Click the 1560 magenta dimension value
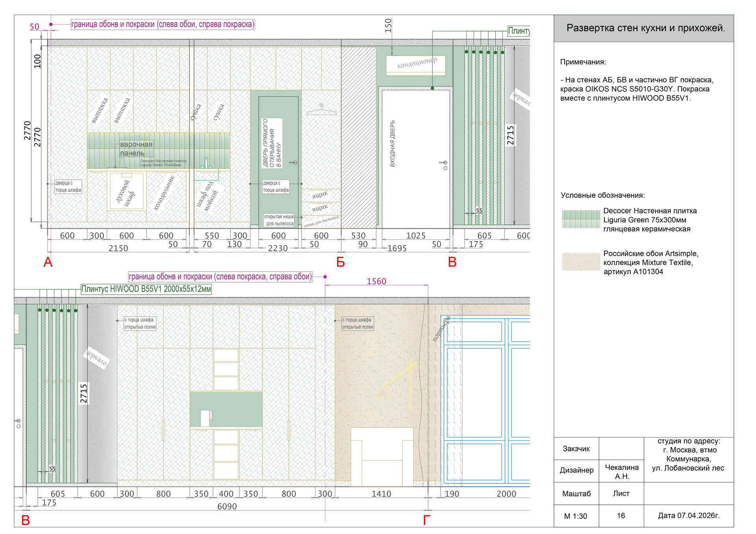756x534 pixels. pyautogui.click(x=376, y=281)
